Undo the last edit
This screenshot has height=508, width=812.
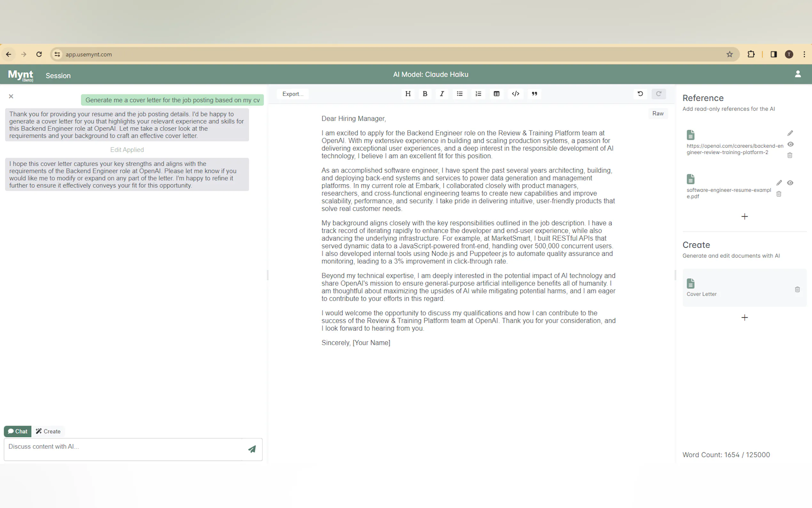(640, 94)
